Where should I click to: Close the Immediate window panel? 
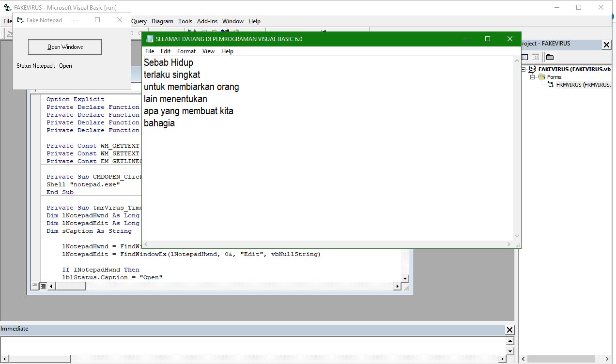tap(509, 330)
